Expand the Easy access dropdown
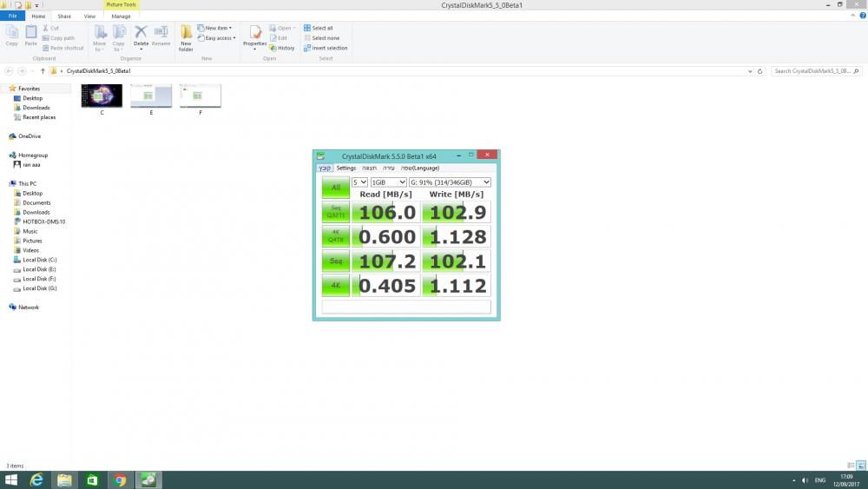868x489 pixels. click(216, 38)
